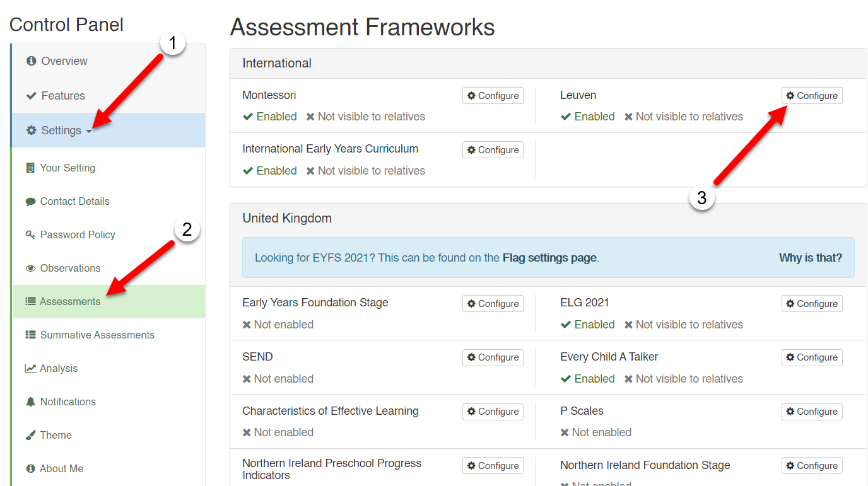Expand the Settings menu caret
The image size is (868, 486).
point(89,131)
